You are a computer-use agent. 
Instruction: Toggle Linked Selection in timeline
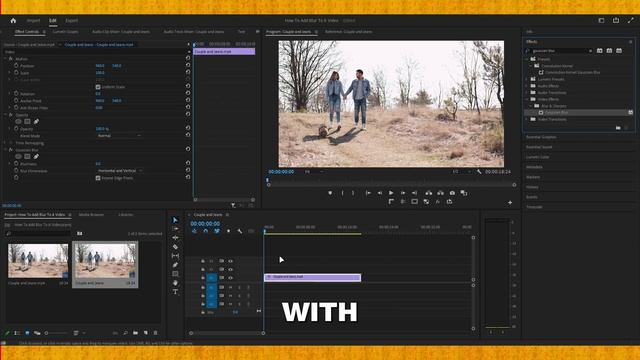tap(217, 231)
